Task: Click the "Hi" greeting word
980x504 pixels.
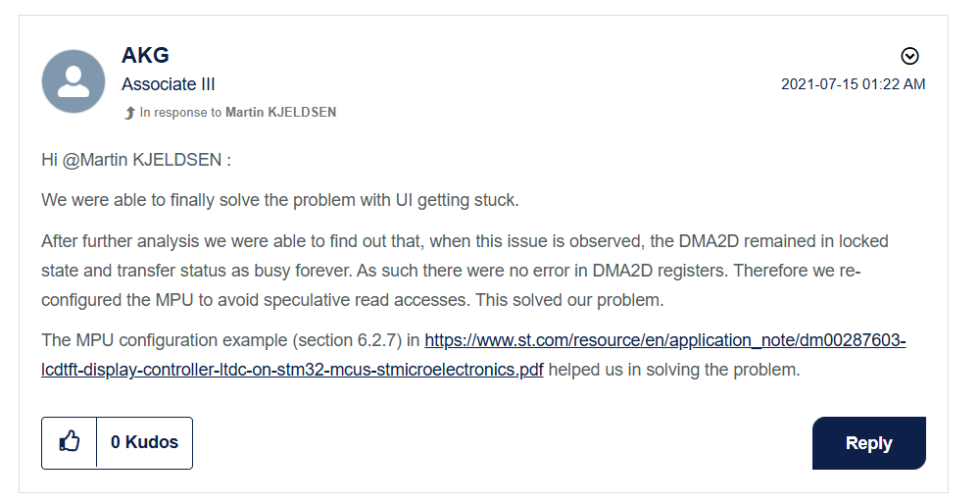Action: pos(50,161)
